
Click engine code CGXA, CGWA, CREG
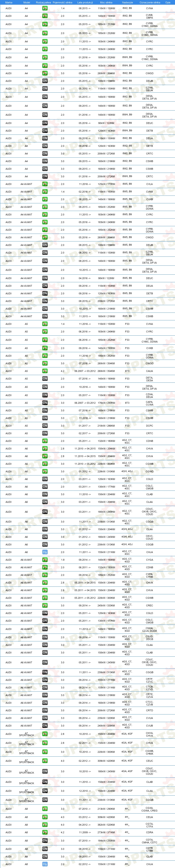(149, 809)
